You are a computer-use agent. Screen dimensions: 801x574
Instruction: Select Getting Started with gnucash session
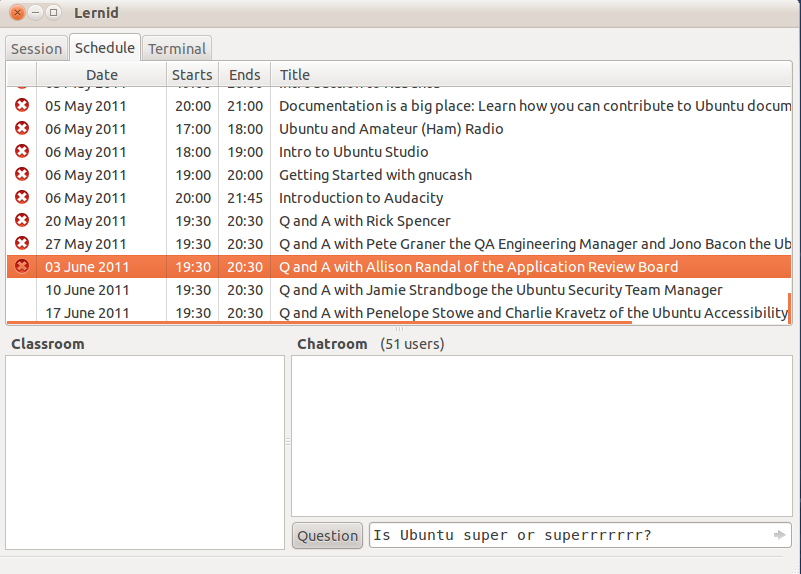pyautogui.click(x=399, y=175)
